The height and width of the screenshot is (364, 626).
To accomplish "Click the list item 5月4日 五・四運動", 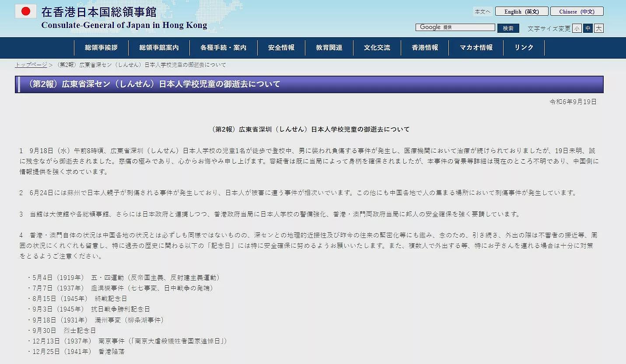I will pos(124,278).
